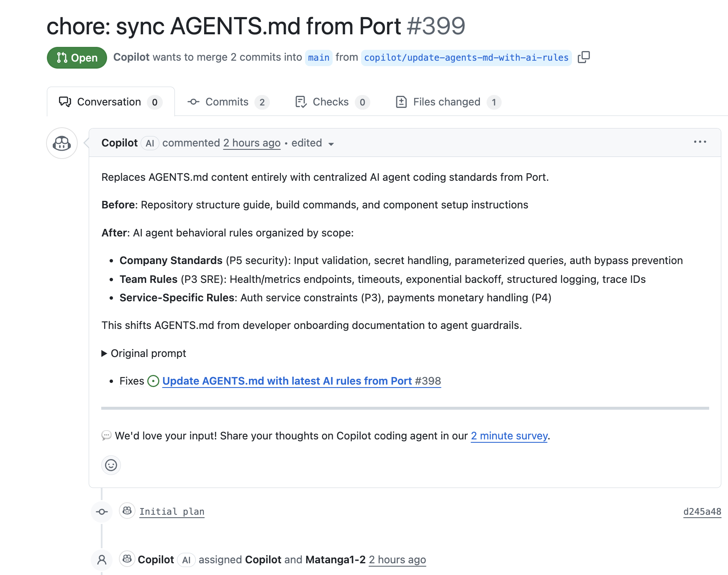Screen dimensions: 728x575
Task: Open the edited history dropdown
Action: [x=313, y=144]
